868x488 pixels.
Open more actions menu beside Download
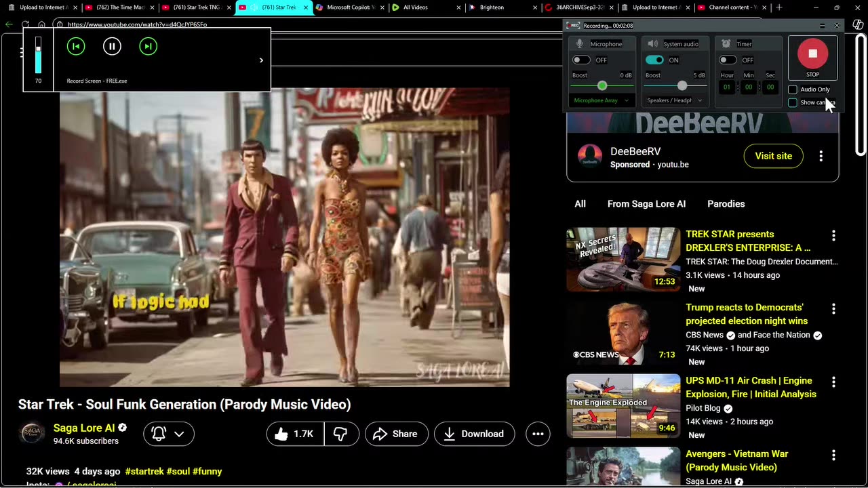538,434
